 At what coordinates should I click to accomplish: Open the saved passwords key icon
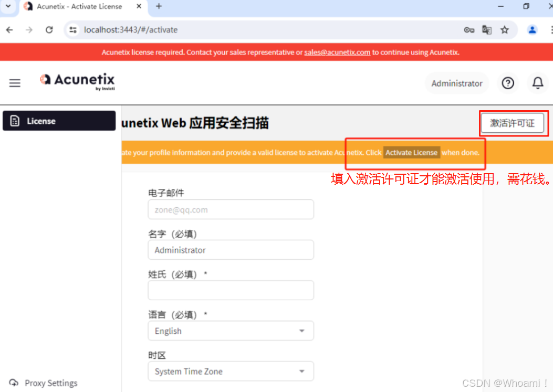click(x=468, y=30)
